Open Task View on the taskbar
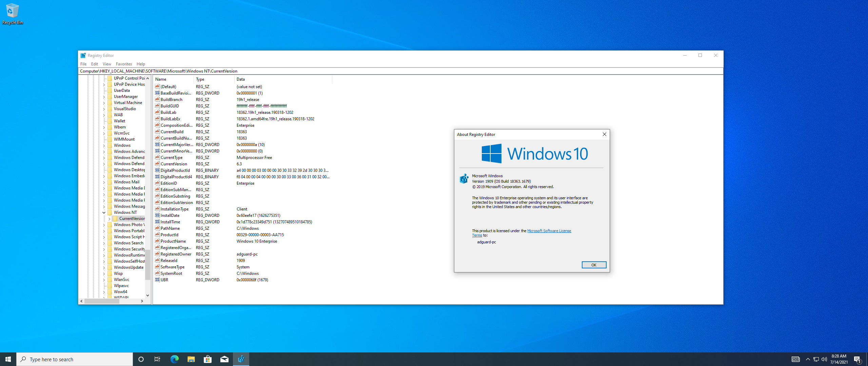The image size is (868, 366). click(157, 359)
